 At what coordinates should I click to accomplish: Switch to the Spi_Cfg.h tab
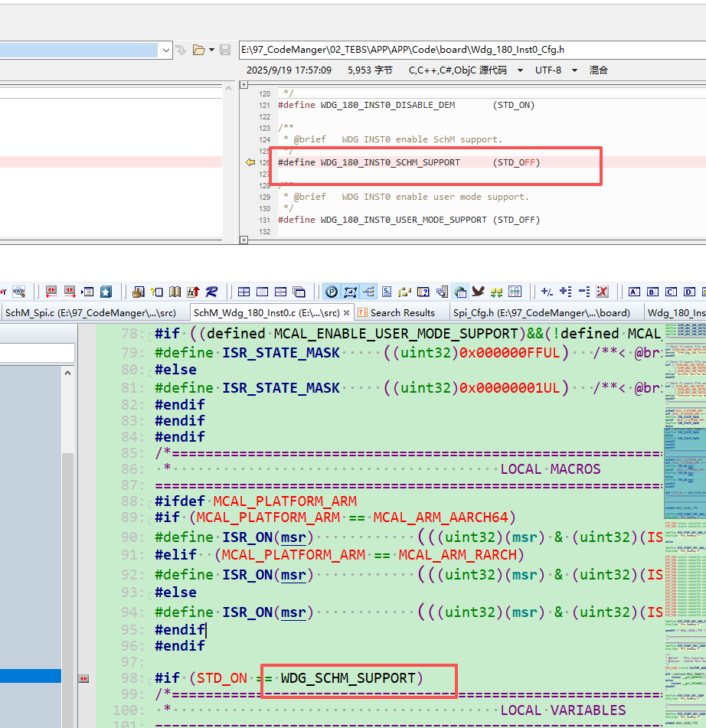click(x=541, y=312)
